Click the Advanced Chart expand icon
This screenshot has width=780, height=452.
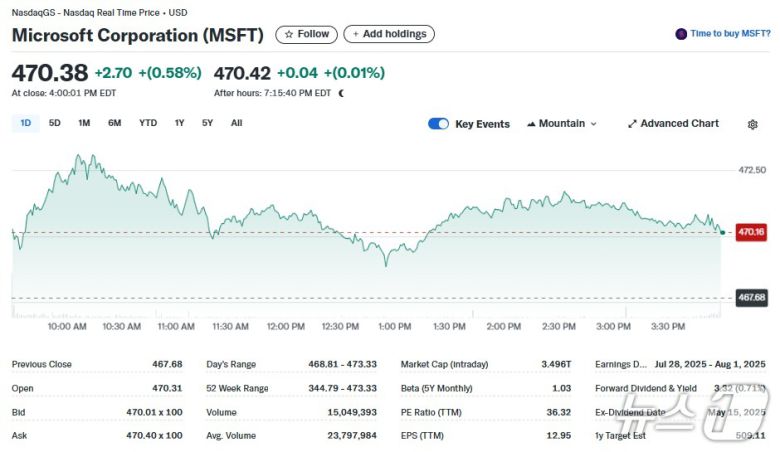coord(632,124)
